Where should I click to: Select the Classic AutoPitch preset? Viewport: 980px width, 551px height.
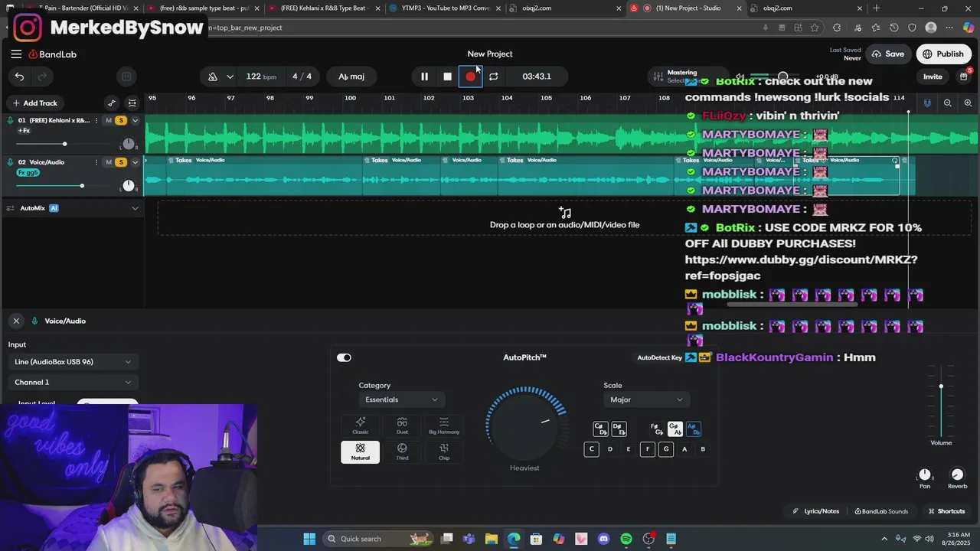360,425
